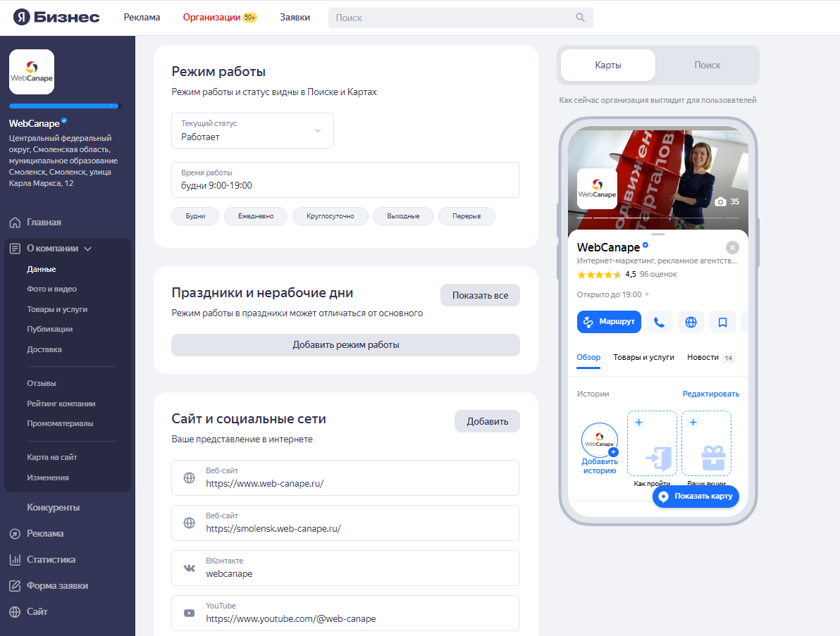The height and width of the screenshot is (636, 840).
Task: Open Данные in the sidebar
Action: pos(42,269)
